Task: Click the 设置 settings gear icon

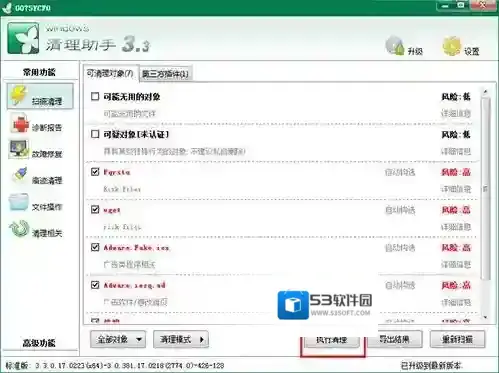Action: pos(451,46)
